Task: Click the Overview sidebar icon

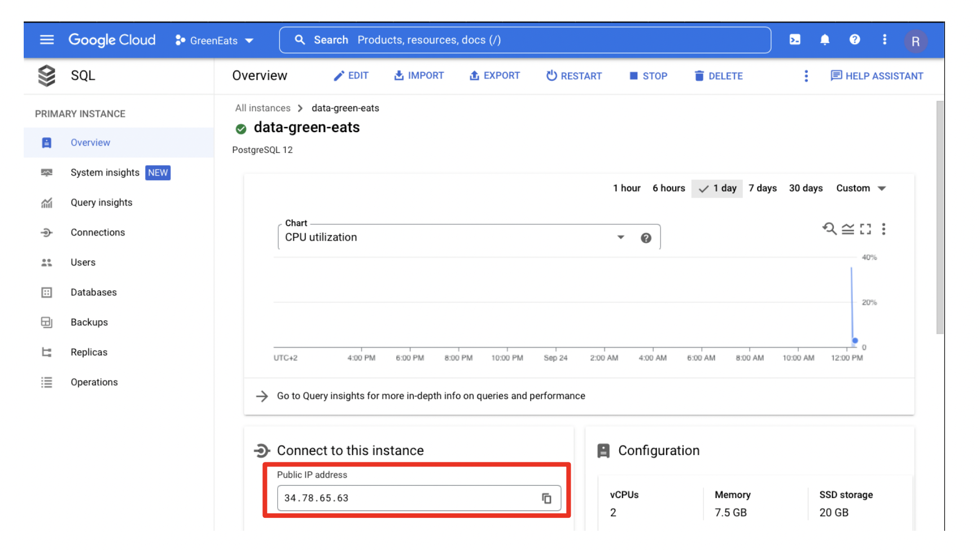Action: pos(47,143)
